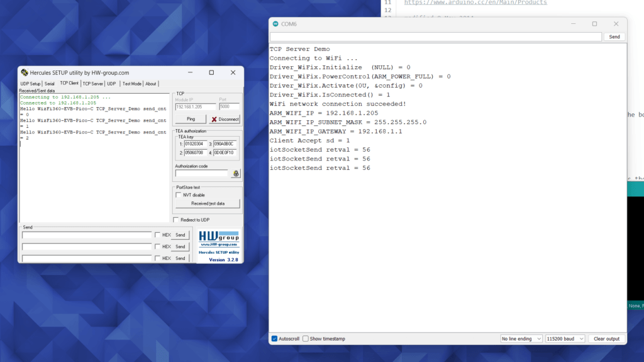Toggle the Autoscroll checkbox
Viewport: 644px width, 362px height.
pos(274,339)
